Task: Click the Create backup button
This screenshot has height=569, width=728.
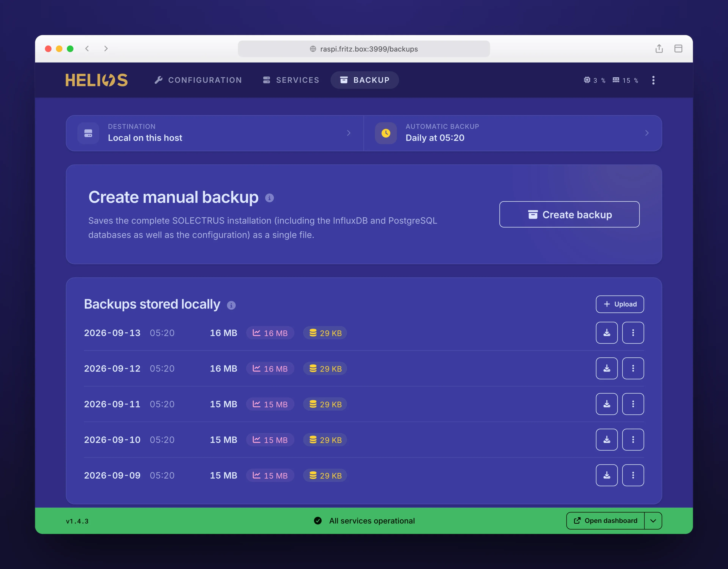Action: [569, 214]
